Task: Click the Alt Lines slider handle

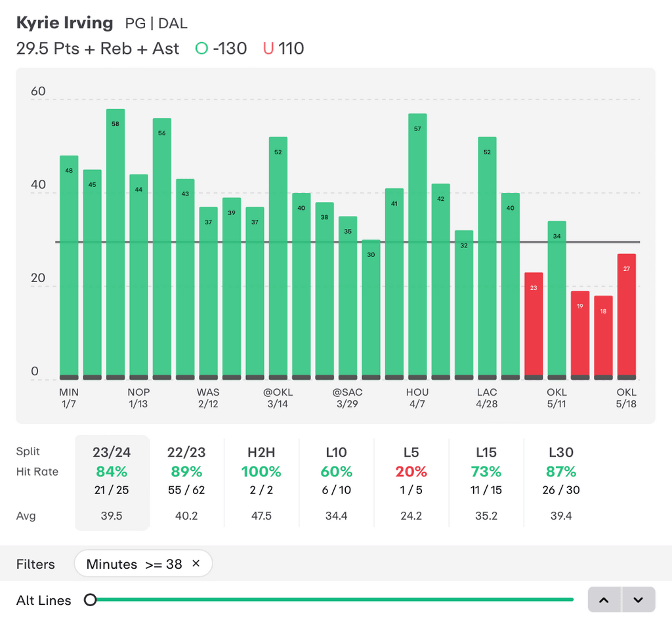Action: 90,600
